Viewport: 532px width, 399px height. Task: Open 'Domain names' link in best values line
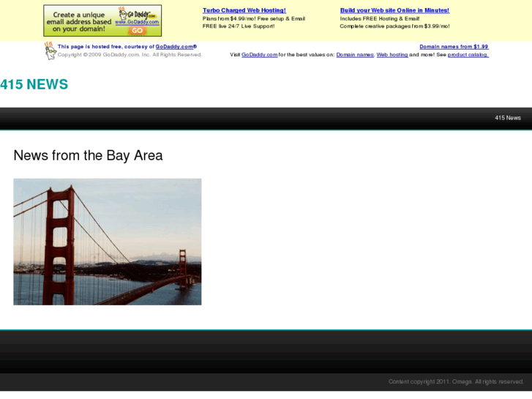point(355,55)
